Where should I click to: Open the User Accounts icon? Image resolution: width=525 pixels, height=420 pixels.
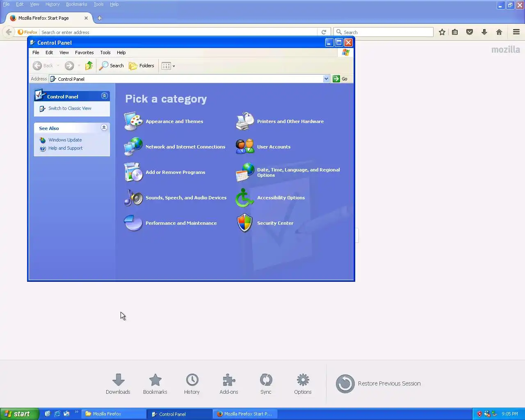pyautogui.click(x=245, y=147)
